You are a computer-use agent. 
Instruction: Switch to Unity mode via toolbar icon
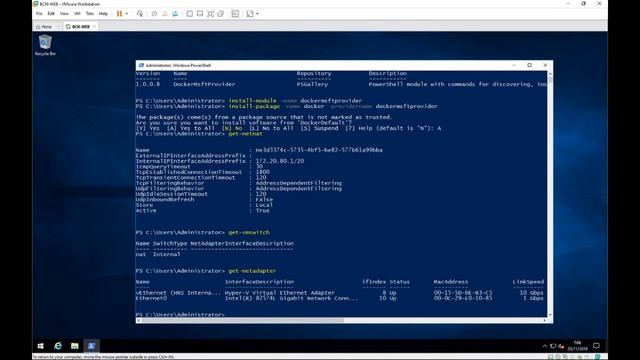(x=221, y=13)
